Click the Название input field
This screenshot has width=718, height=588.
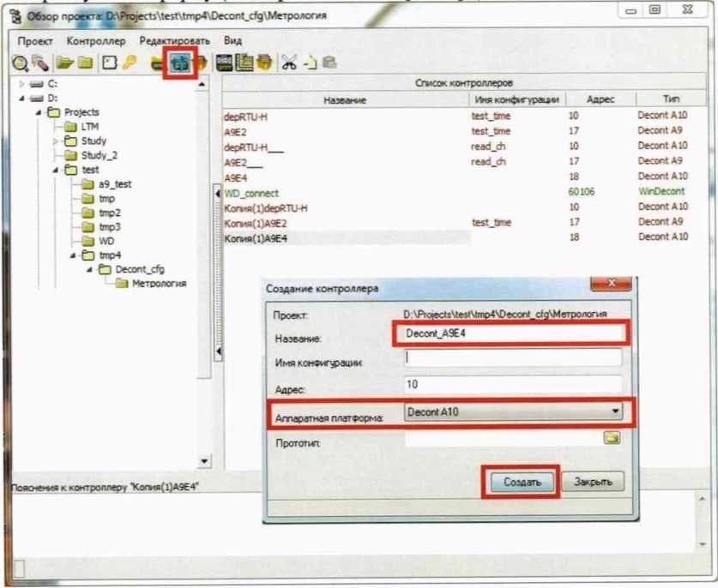tap(511, 333)
